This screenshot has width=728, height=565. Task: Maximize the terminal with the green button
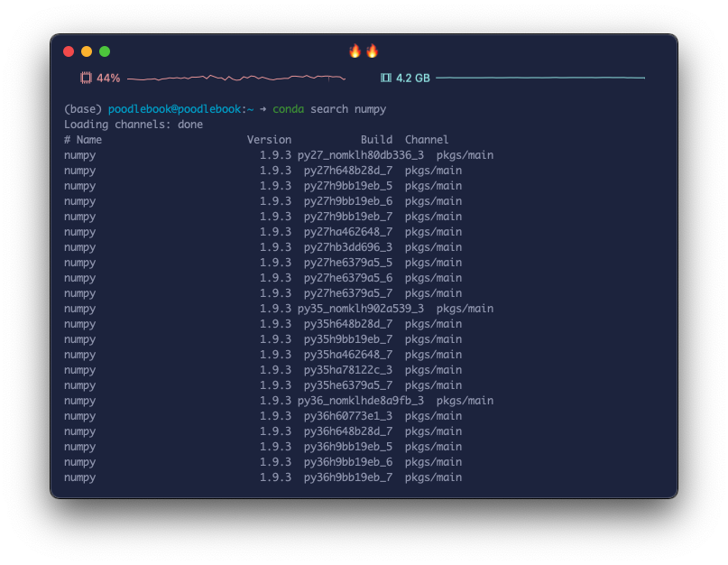(x=105, y=51)
